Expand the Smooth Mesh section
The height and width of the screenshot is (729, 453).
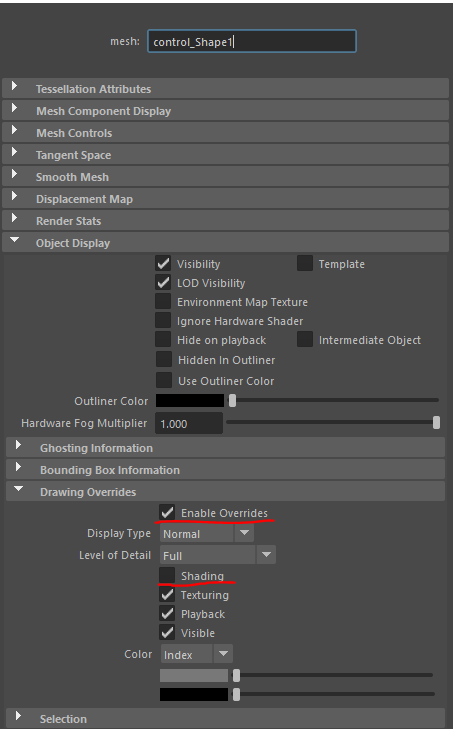click(225, 177)
